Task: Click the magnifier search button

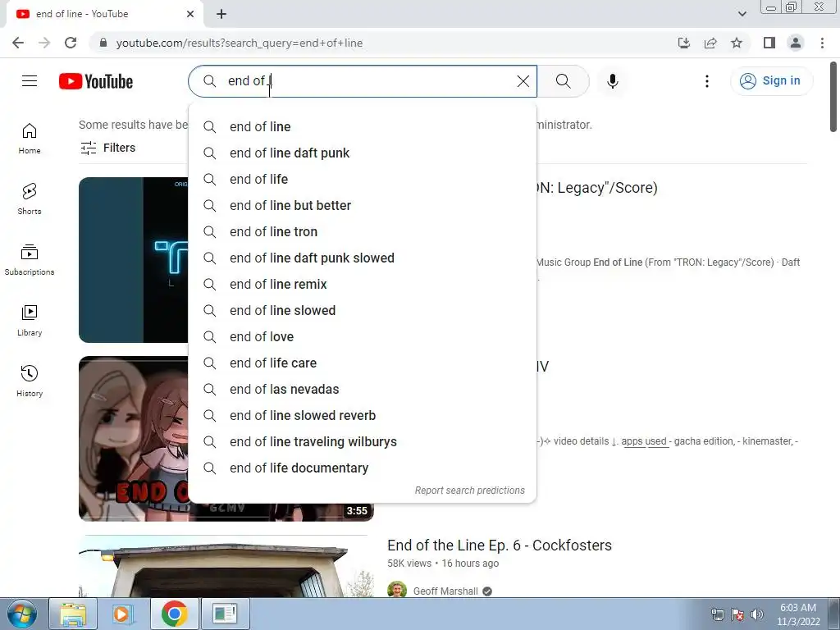Action: pos(563,81)
